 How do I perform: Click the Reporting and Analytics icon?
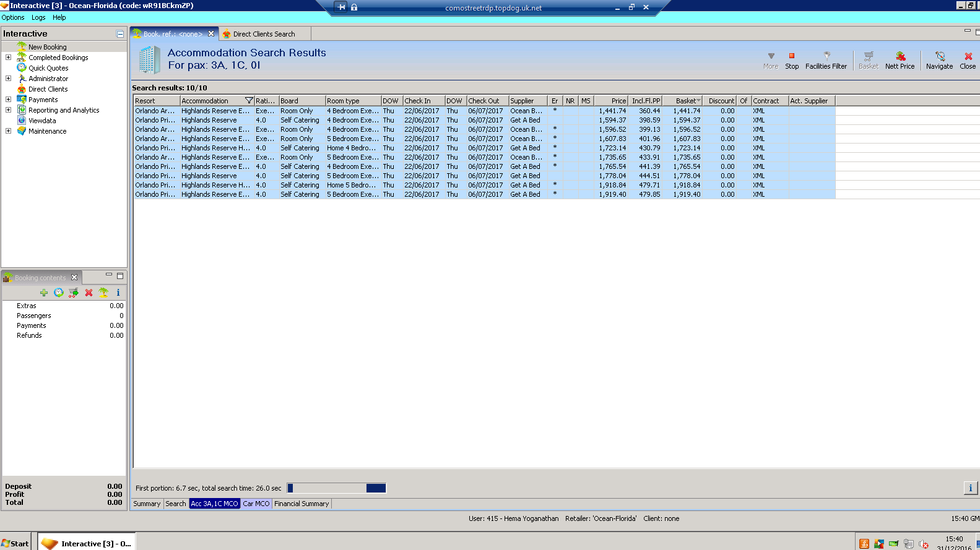point(22,110)
